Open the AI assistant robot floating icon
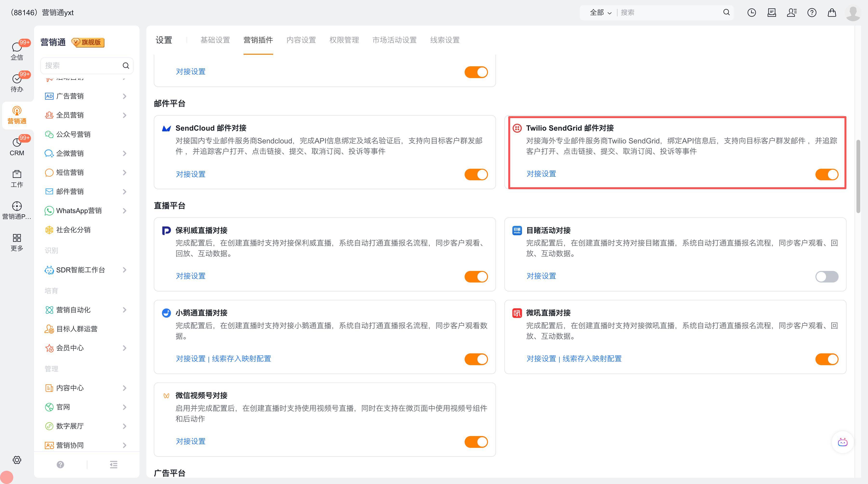 [842, 442]
